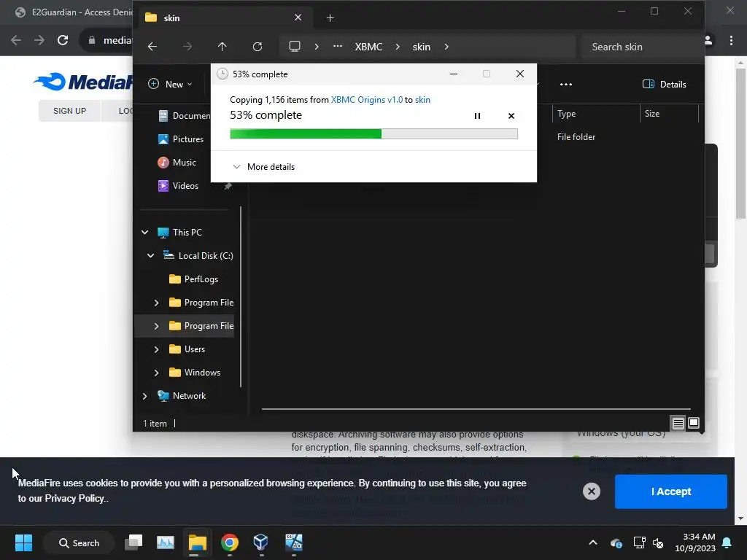Click the Chrome page vertical scrollbar
The width and height of the screenshot is (747, 560).
click(740, 145)
